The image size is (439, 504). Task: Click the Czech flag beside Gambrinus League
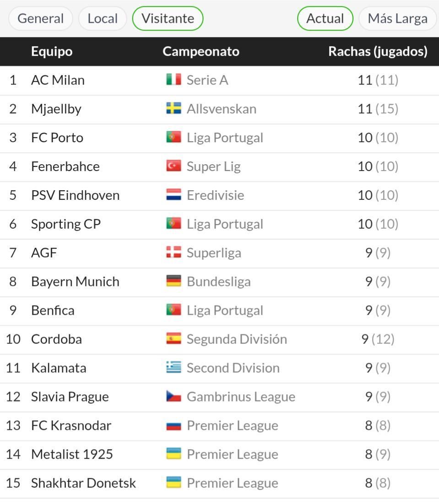tap(173, 397)
